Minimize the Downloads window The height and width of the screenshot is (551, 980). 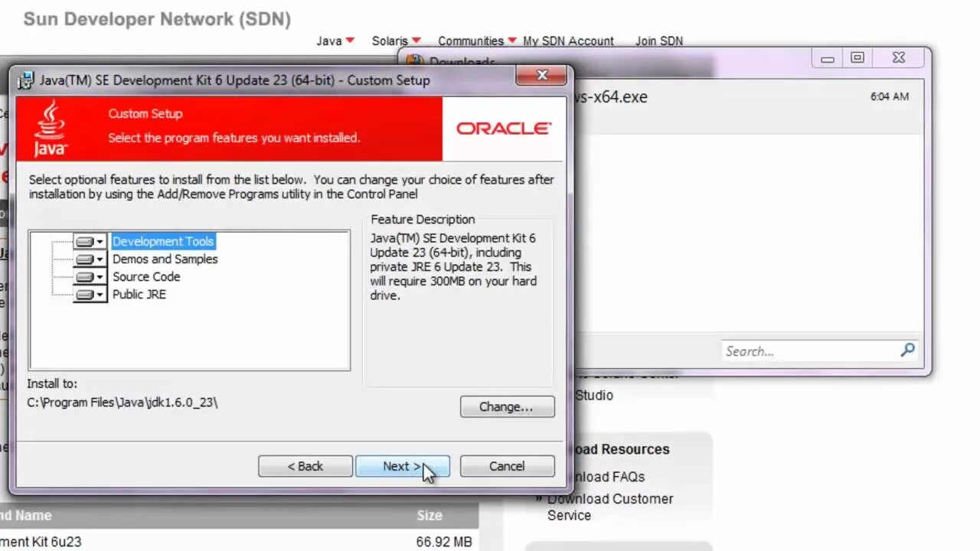pyautogui.click(x=828, y=59)
